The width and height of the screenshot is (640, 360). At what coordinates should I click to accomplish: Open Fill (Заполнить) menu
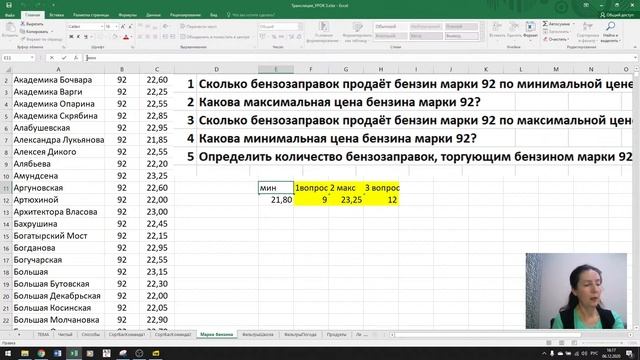[557, 31]
